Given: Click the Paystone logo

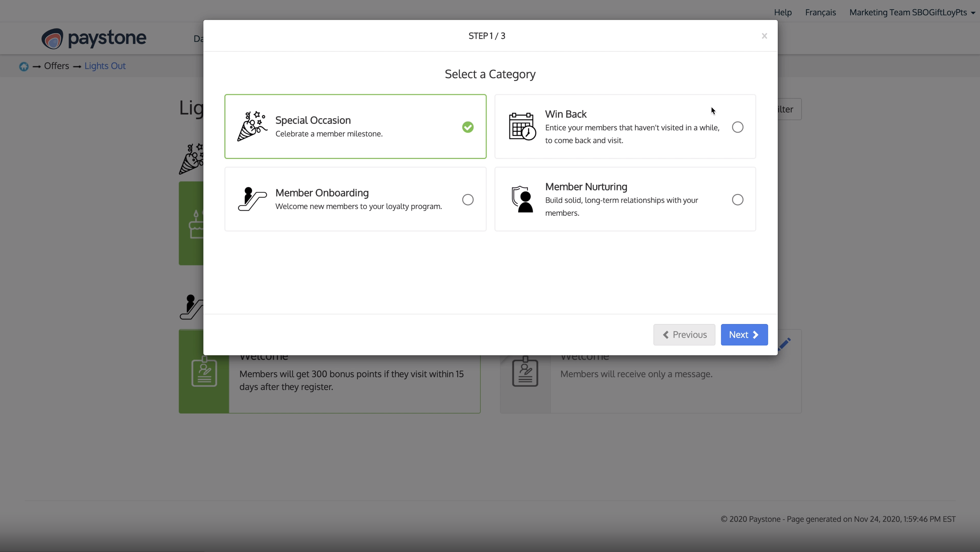Looking at the screenshot, I should click(94, 38).
